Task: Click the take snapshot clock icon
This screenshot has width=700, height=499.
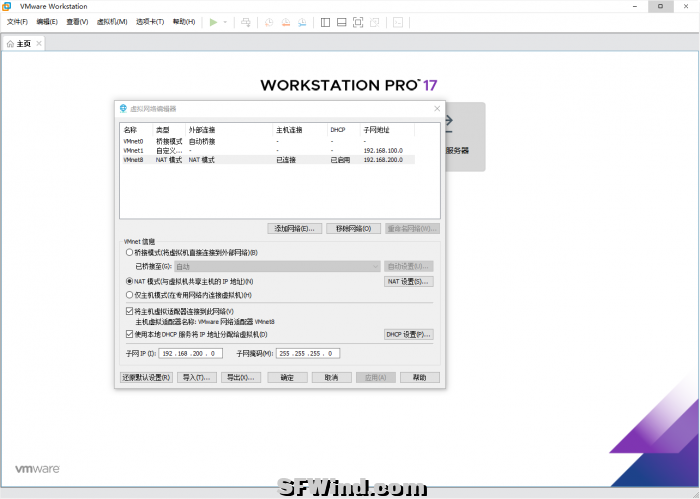Action: [x=269, y=22]
